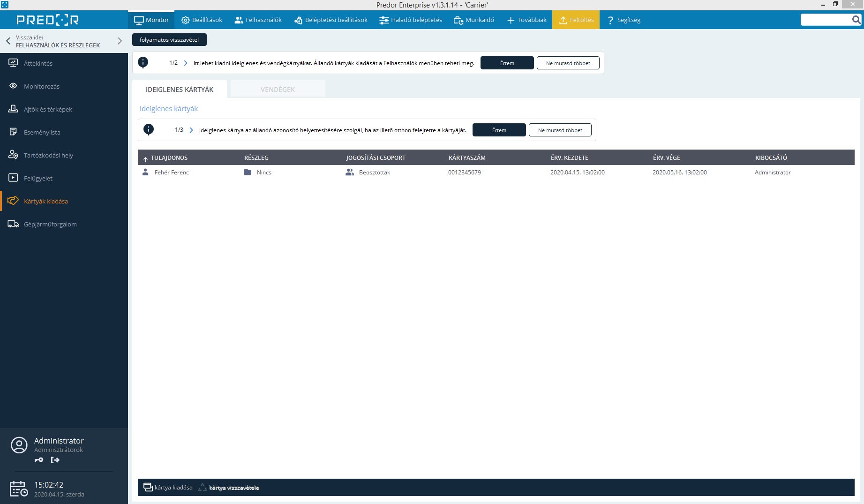Screen dimensions: 864x504
Task: Sort by the Tulajdonos column header
Action: [169, 158]
